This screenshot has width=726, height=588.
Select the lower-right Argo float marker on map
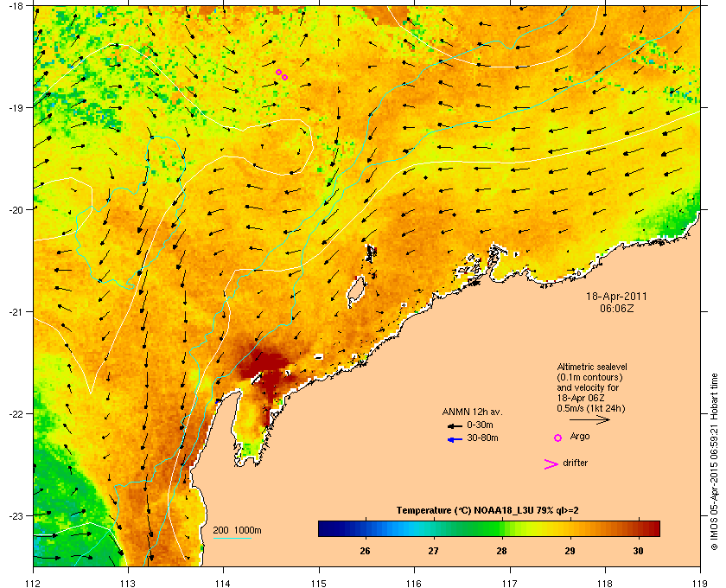tap(284, 77)
